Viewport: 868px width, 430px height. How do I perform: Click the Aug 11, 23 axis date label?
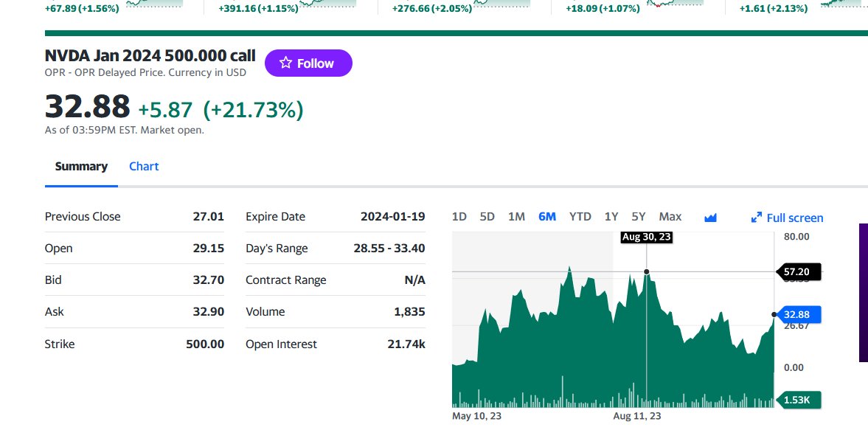pyautogui.click(x=636, y=415)
